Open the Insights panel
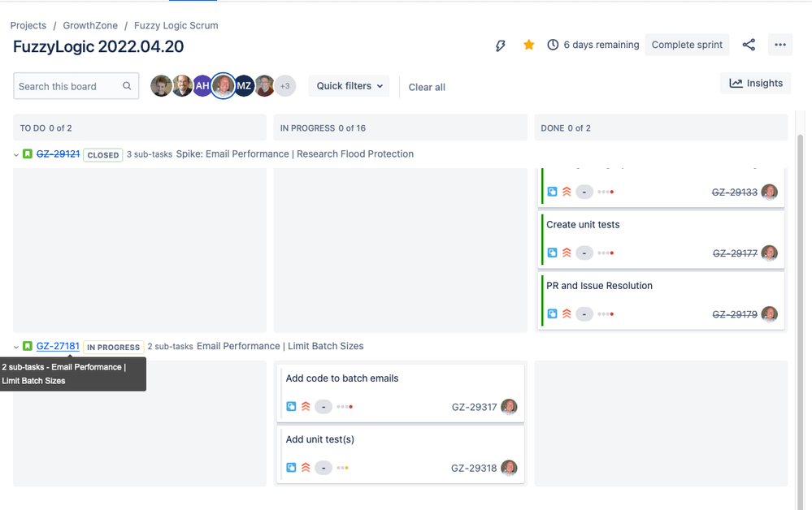Image resolution: width=812 pixels, height=510 pixels. pos(756,84)
